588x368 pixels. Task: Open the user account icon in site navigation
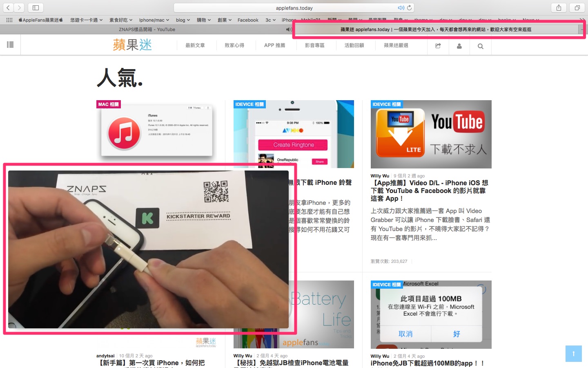click(459, 46)
